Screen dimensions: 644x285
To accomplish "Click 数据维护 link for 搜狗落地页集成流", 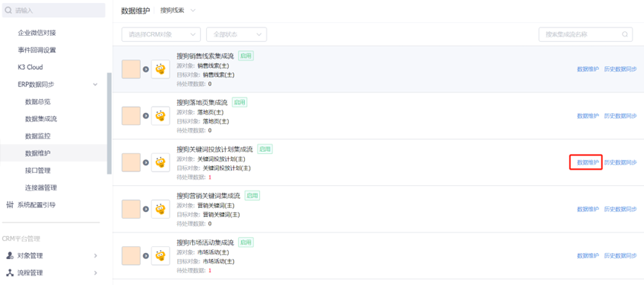I will coord(587,116).
